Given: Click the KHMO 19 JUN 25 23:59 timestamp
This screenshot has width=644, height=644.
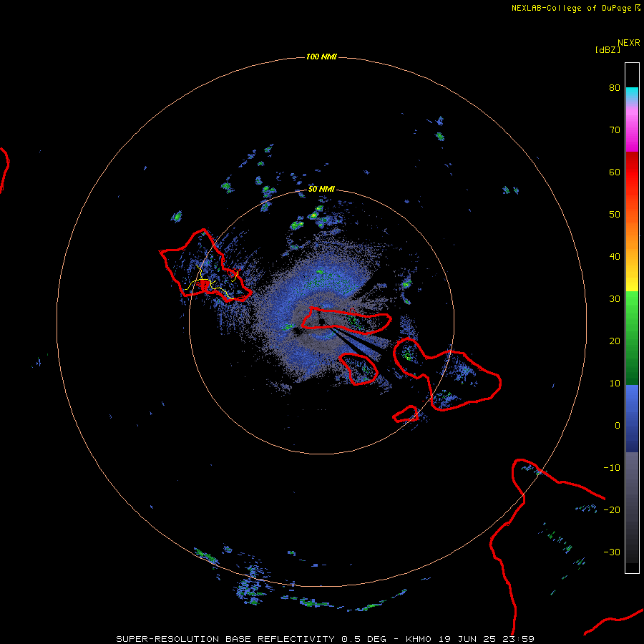Looking at the screenshot, I should (470, 639).
